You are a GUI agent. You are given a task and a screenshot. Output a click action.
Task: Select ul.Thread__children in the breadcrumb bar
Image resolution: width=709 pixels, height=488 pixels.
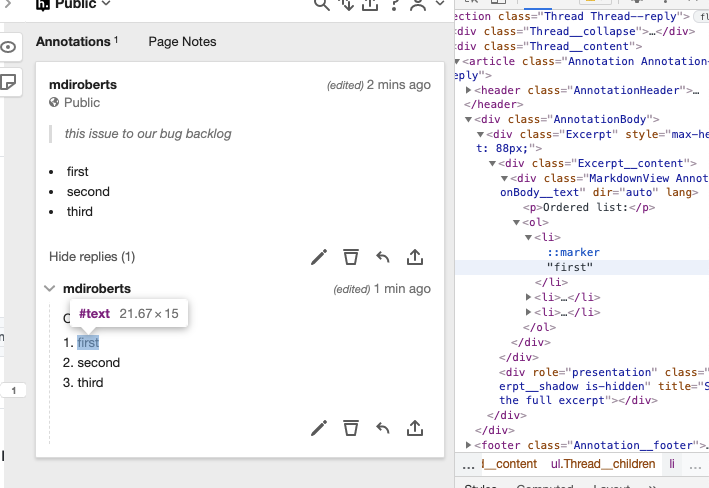tap(603, 464)
